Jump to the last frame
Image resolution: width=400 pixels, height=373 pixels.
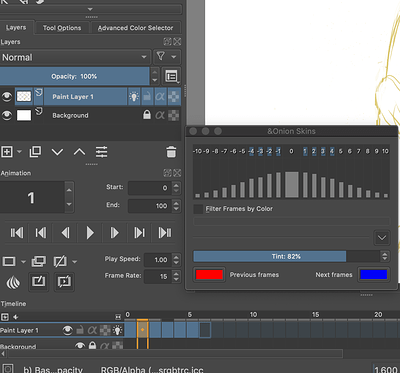[165, 232]
